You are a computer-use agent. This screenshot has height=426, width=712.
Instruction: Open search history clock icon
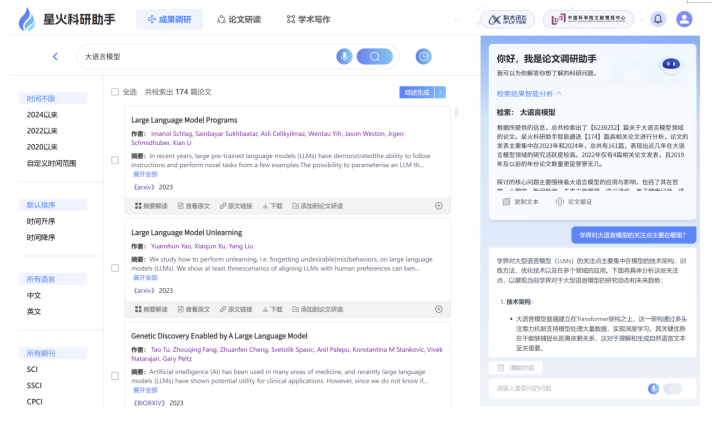(x=423, y=56)
